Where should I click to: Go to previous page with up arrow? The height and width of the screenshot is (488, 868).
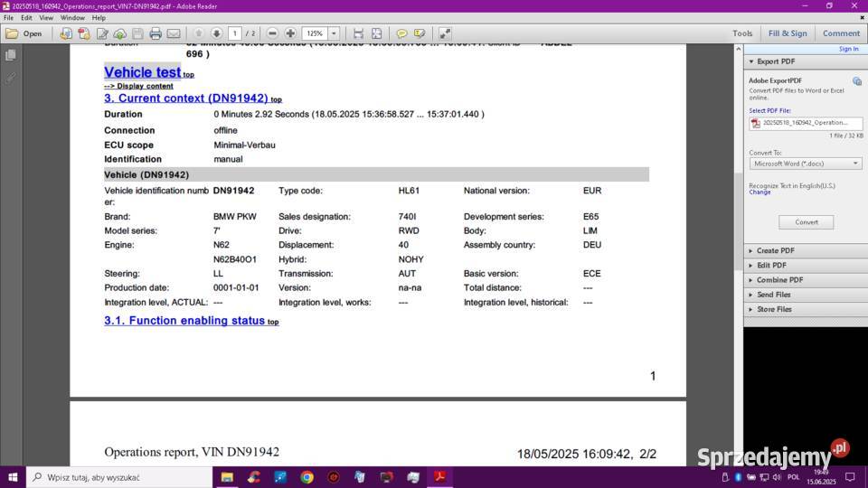tap(199, 33)
